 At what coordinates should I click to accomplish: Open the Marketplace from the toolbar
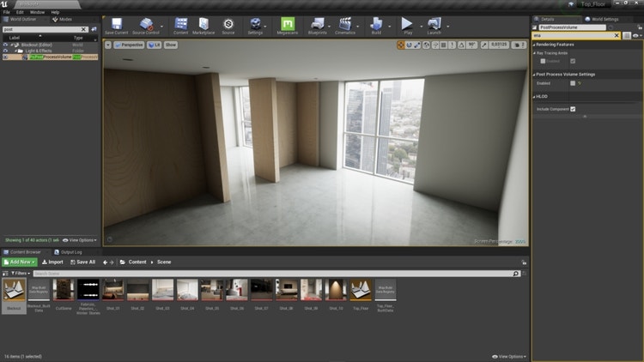pyautogui.click(x=204, y=25)
